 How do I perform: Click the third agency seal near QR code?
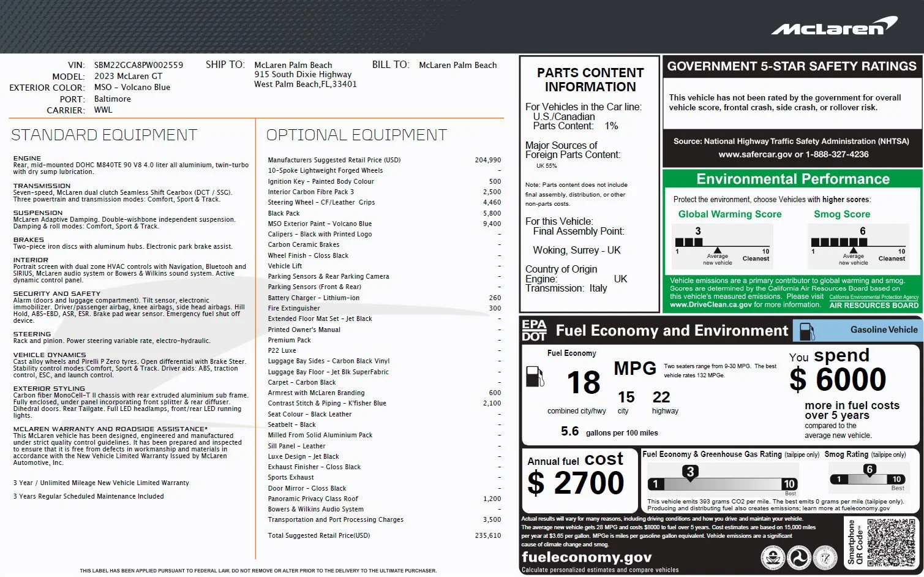click(x=825, y=557)
